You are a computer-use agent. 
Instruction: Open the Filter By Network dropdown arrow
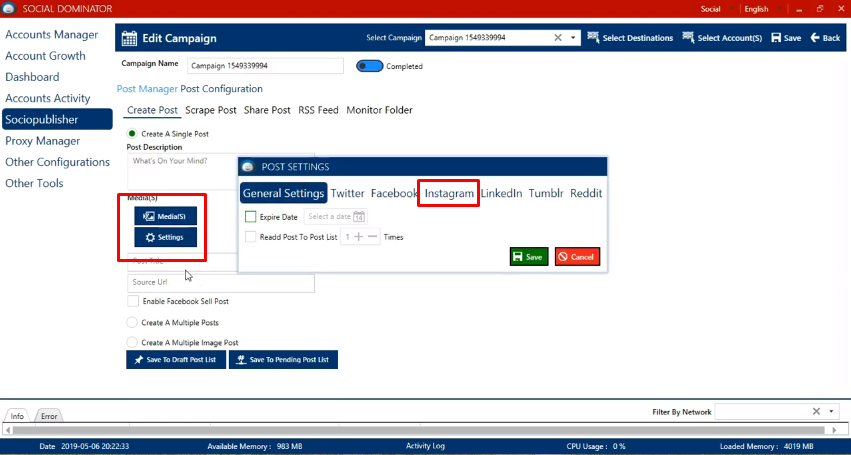[831, 412]
